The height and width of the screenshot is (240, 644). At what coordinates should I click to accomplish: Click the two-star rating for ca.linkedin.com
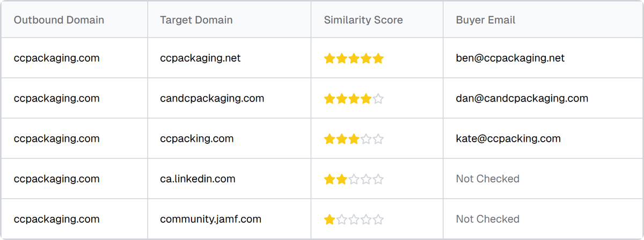(x=354, y=179)
